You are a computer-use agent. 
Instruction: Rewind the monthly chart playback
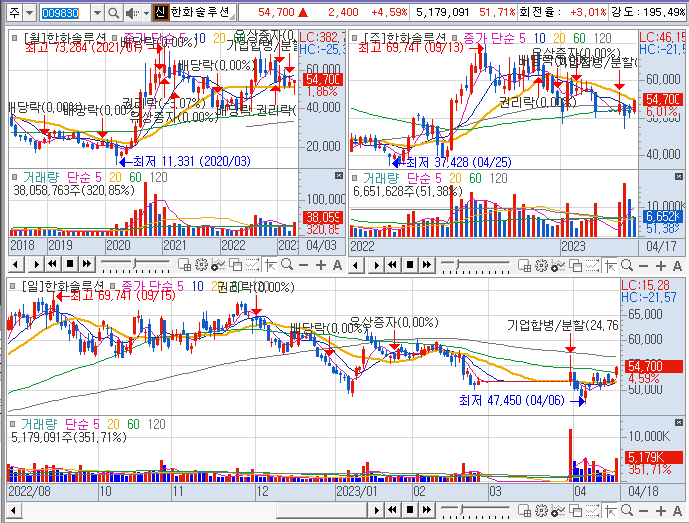click(52, 265)
